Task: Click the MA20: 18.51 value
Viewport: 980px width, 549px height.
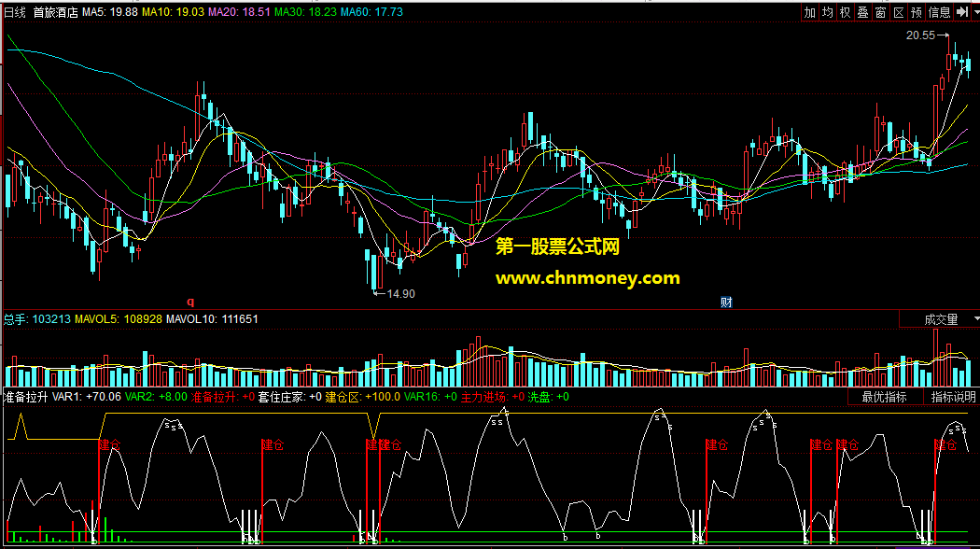Action: [239, 12]
